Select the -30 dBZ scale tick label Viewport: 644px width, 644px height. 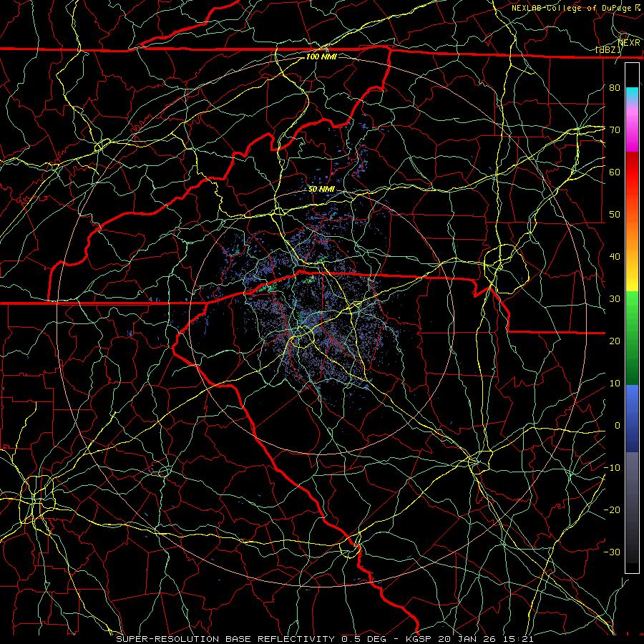tap(612, 552)
